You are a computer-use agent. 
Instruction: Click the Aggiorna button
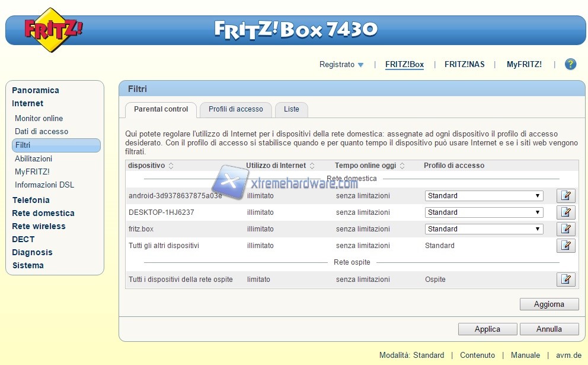click(548, 304)
